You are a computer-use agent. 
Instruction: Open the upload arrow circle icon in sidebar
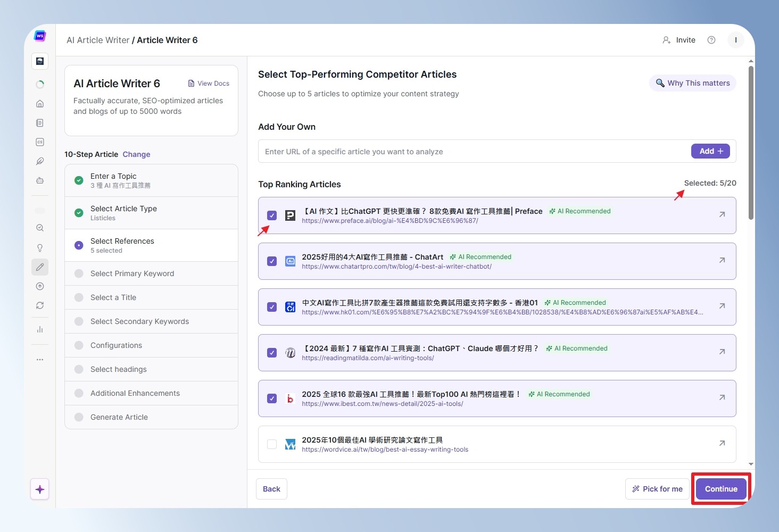[40, 286]
